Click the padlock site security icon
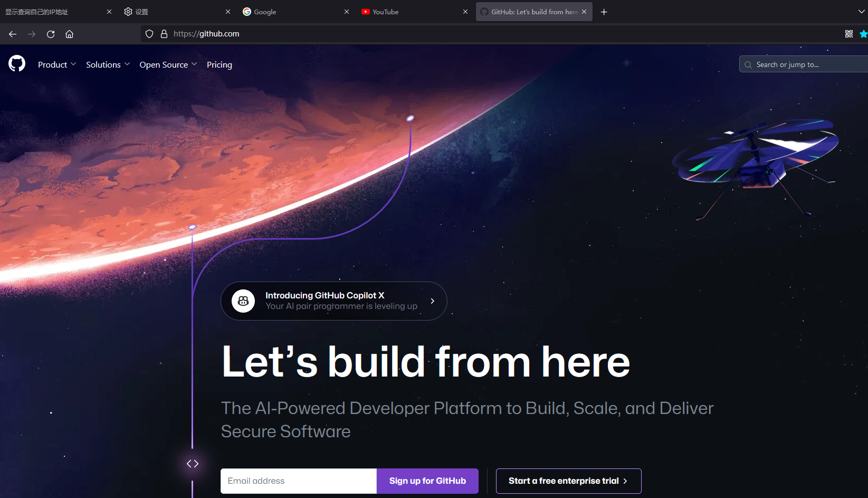This screenshot has width=868, height=498. [x=164, y=34]
